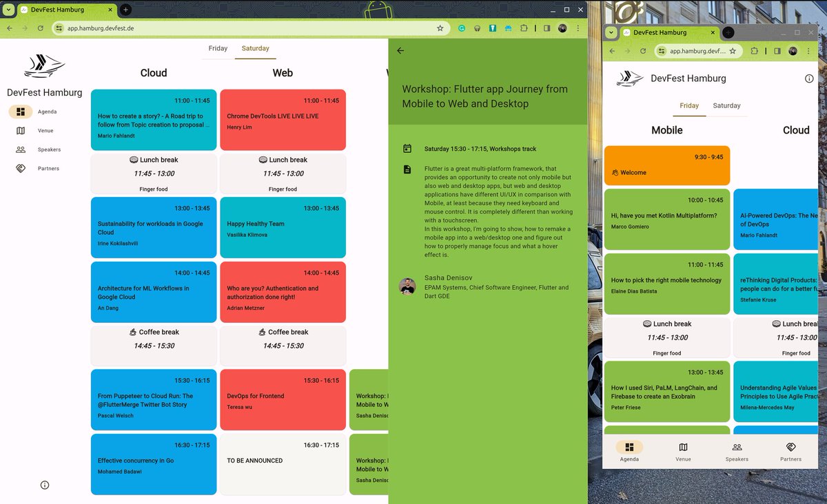Viewport: 827px width, 504px height.
Task: Bookmark the page in the small browser window
Action: click(x=733, y=51)
